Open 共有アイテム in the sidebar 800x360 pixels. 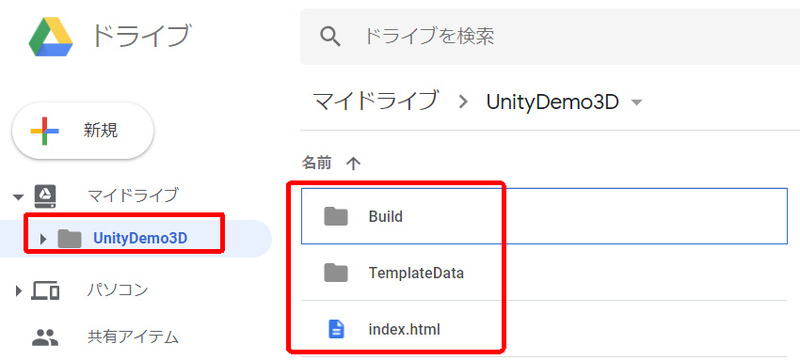tap(133, 337)
